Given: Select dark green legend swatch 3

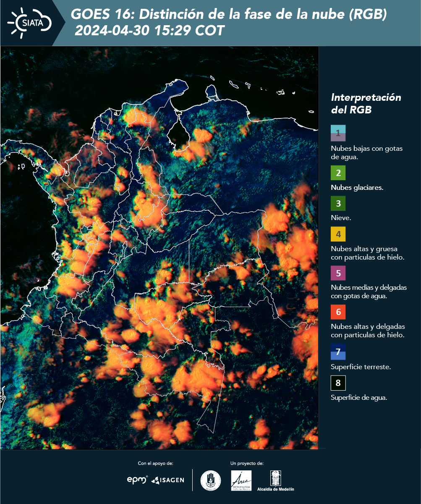Looking at the screenshot, I should (338, 204).
